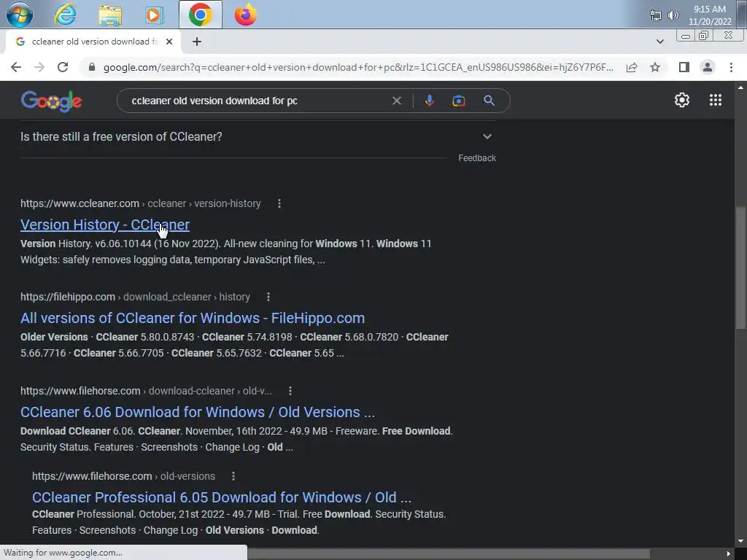Open the Windows Start menu
The height and width of the screenshot is (560, 747).
20,15
